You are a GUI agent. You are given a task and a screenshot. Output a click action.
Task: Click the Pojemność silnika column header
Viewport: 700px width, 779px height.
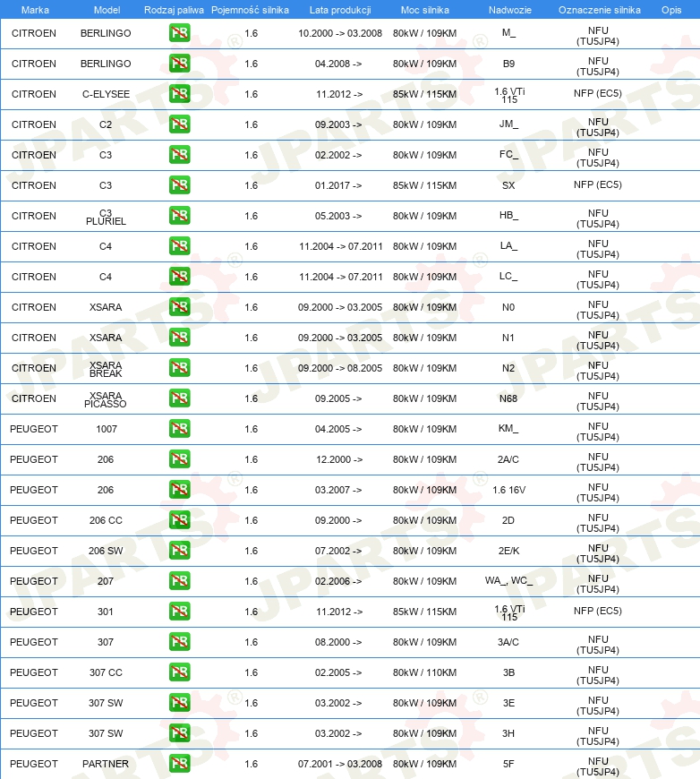click(250, 10)
